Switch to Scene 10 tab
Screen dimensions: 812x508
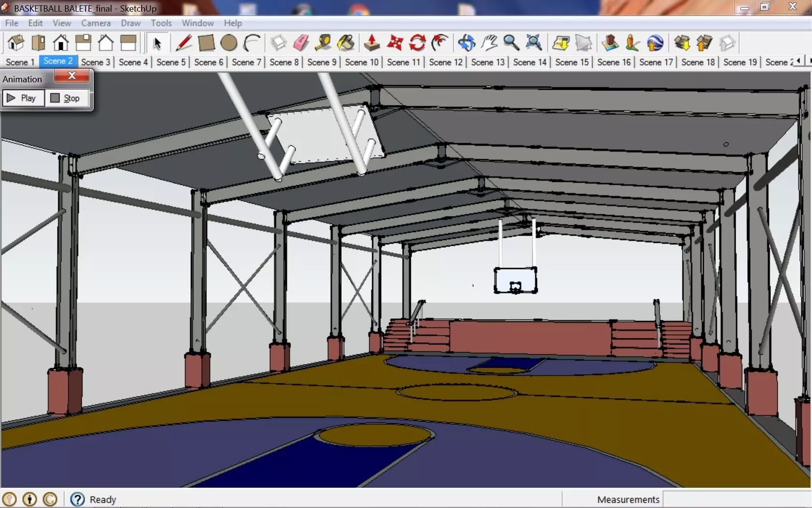tap(362, 62)
